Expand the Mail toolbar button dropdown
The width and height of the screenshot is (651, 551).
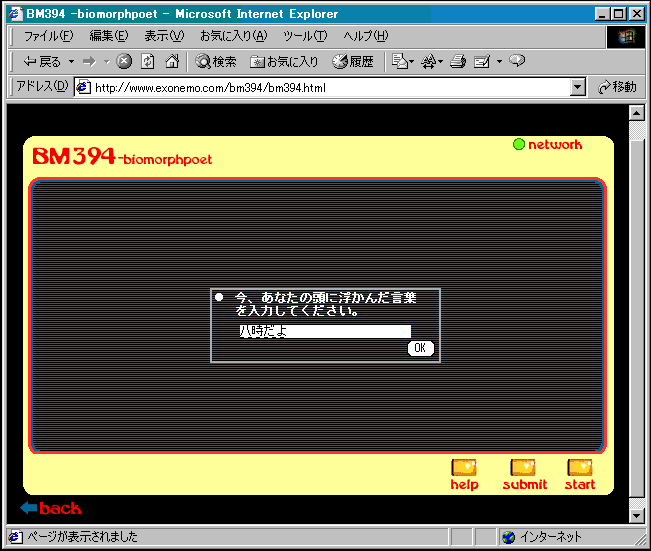(412, 62)
